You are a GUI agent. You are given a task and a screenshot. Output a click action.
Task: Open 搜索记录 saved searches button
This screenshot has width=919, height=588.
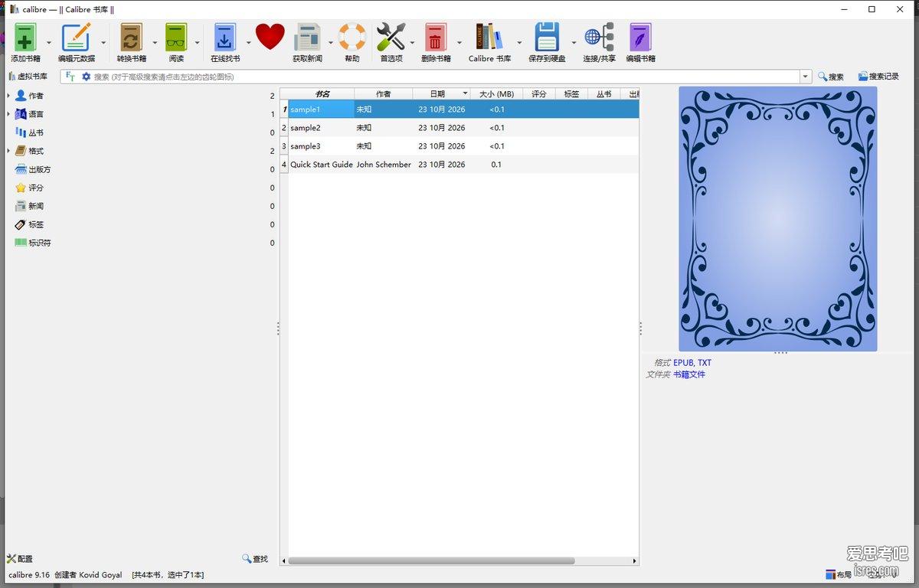click(878, 77)
